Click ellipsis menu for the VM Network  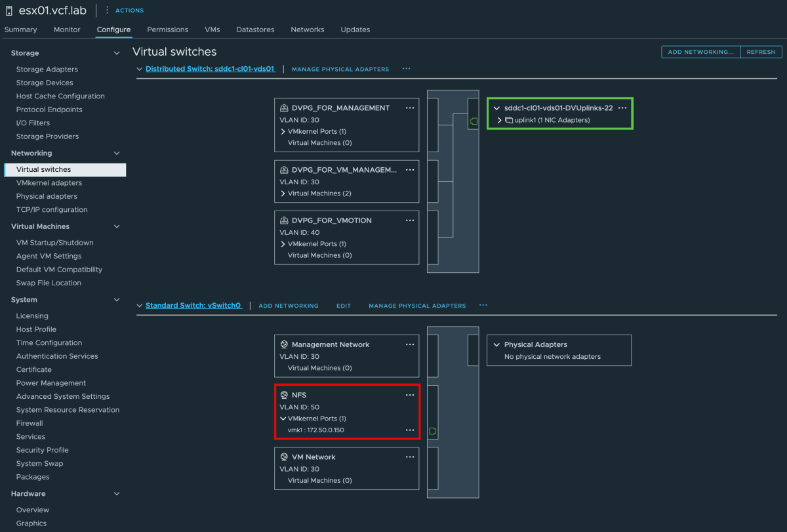click(410, 457)
